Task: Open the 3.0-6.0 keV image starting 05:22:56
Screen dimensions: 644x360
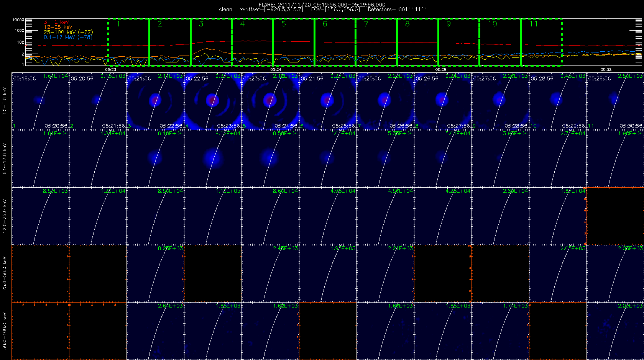Action: click(x=213, y=101)
